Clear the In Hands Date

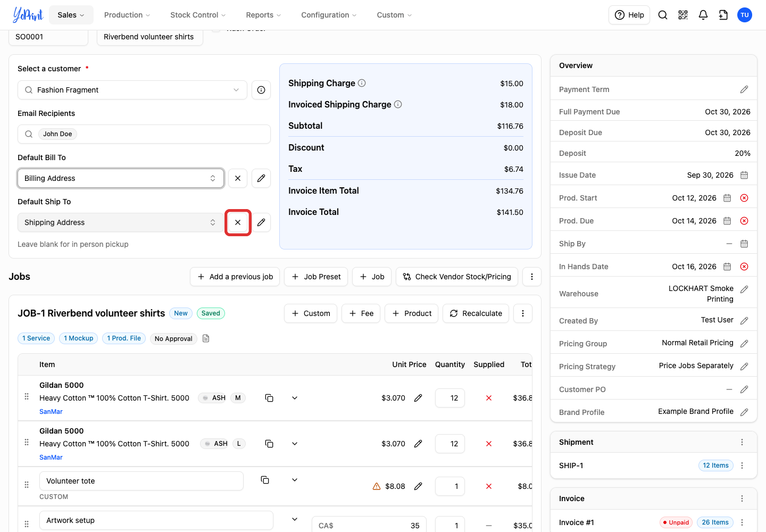click(744, 267)
